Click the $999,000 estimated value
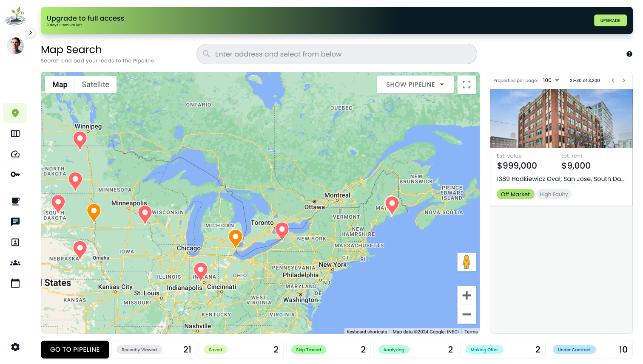 tap(517, 166)
